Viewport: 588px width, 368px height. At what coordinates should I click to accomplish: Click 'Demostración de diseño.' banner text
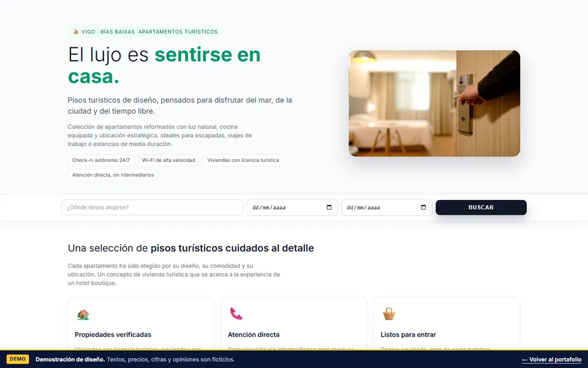tap(70, 359)
